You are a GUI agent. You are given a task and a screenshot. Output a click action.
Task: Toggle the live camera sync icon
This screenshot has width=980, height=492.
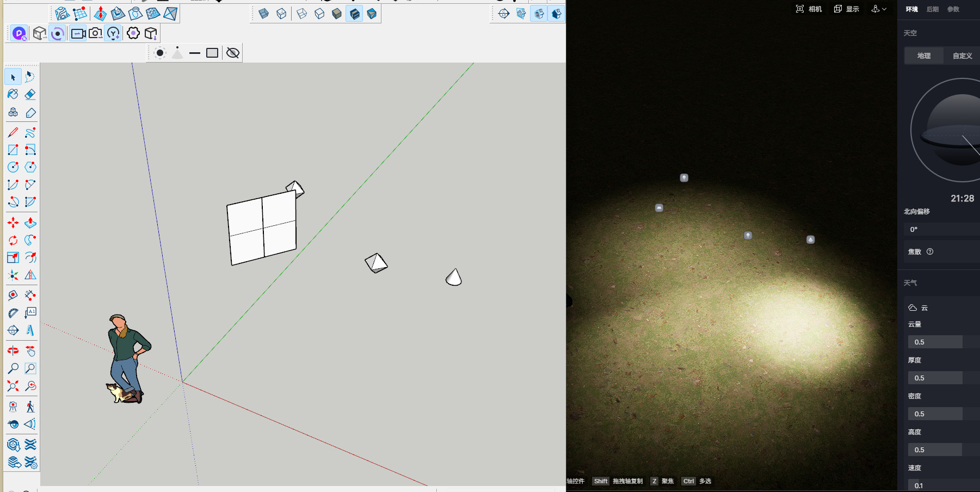(78, 33)
